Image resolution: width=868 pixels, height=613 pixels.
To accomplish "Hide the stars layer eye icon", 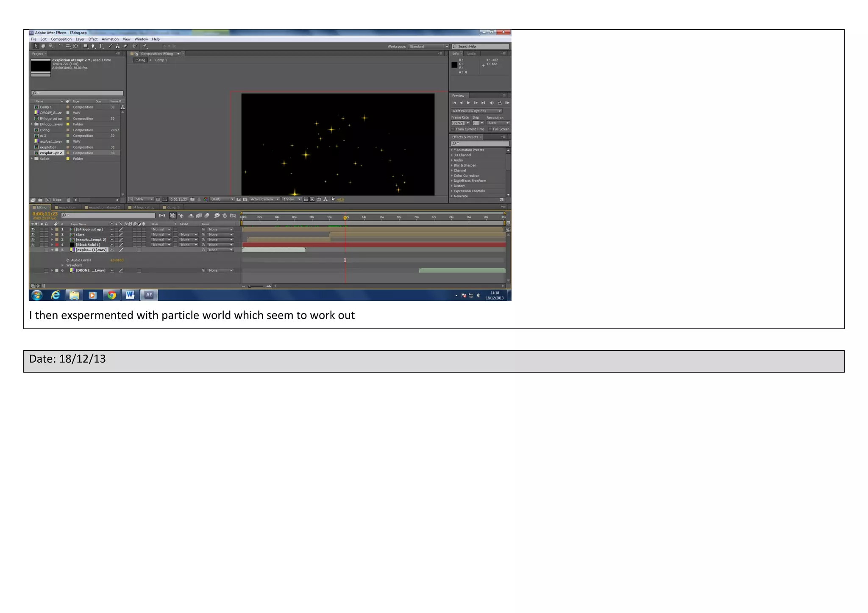I will point(33,234).
